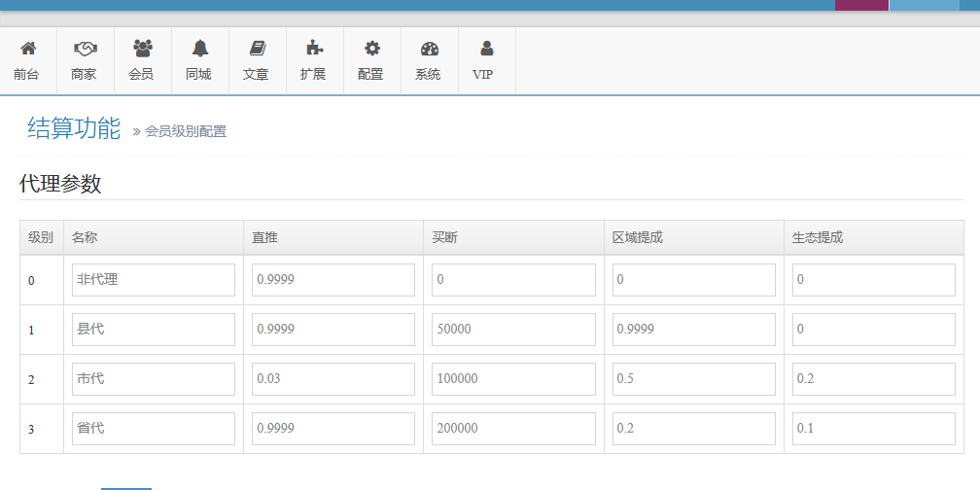The width and height of the screenshot is (980, 490).
Task: Click the blue button below the table
Action: click(126, 485)
